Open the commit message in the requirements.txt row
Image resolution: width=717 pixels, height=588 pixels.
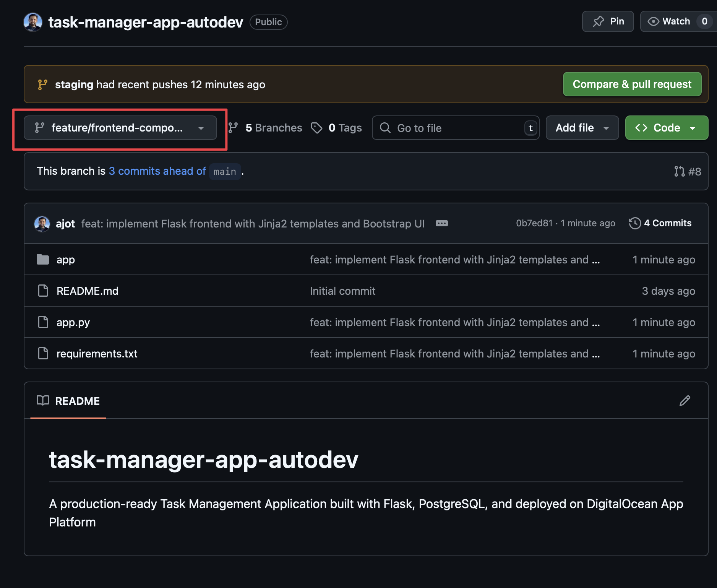[x=455, y=354]
